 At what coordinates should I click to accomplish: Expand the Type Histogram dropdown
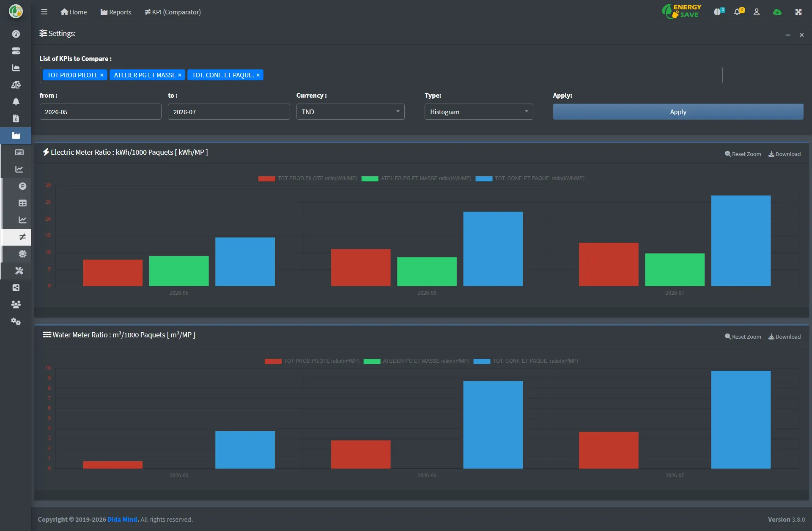[479, 112]
